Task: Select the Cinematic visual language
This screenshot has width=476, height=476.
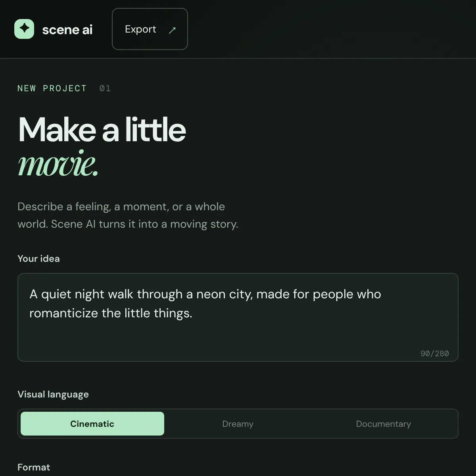Action: coord(92,424)
